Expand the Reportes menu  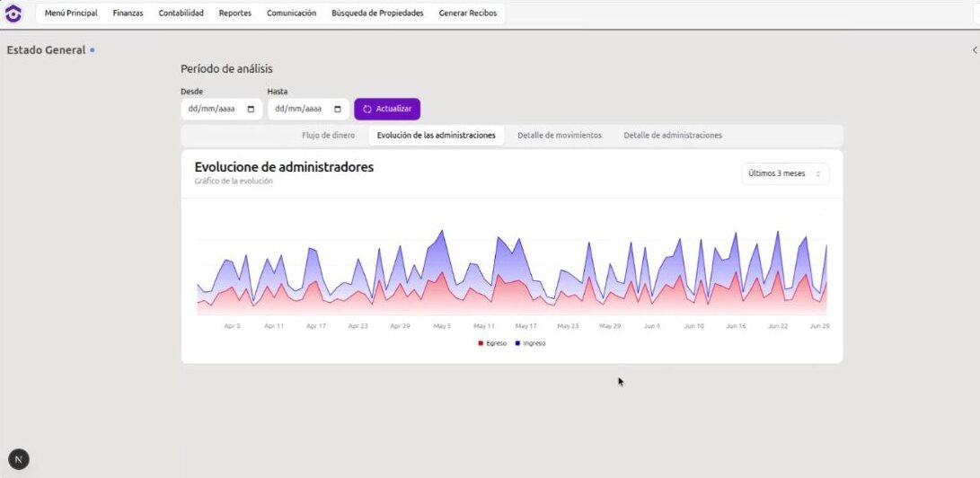tap(234, 13)
